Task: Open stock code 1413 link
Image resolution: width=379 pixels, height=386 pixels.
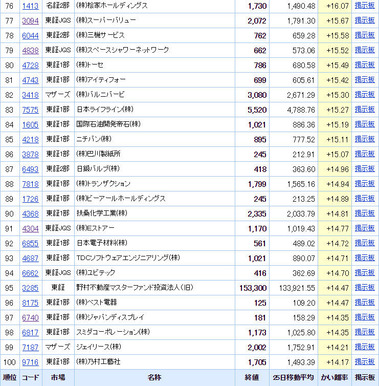Action: 30,6
